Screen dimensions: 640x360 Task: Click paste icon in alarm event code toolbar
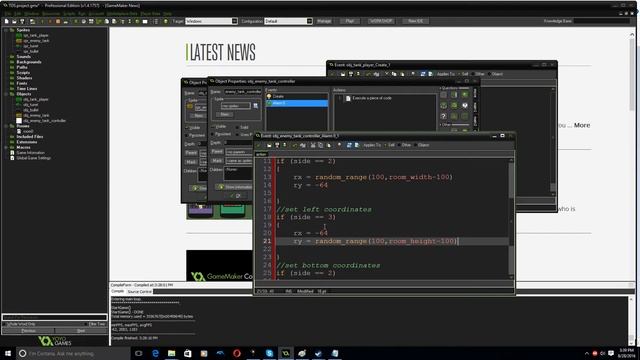tap(329, 145)
